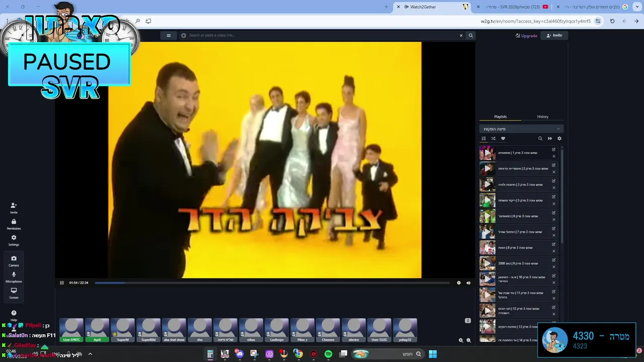Image resolution: width=644 pixels, height=362 pixels.
Task: Expand the 'פיצה הפקות' playlist dropdown
Action: (521, 129)
